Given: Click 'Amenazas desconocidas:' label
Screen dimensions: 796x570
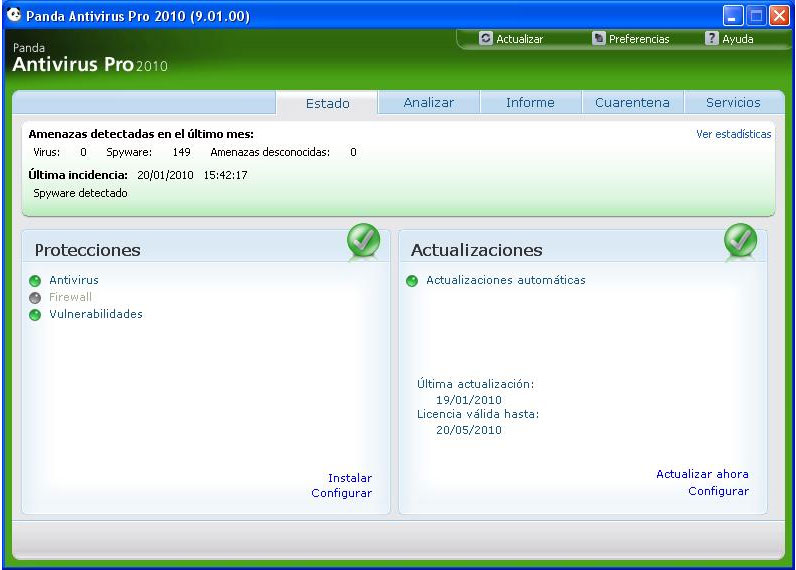Looking at the screenshot, I should [x=270, y=152].
